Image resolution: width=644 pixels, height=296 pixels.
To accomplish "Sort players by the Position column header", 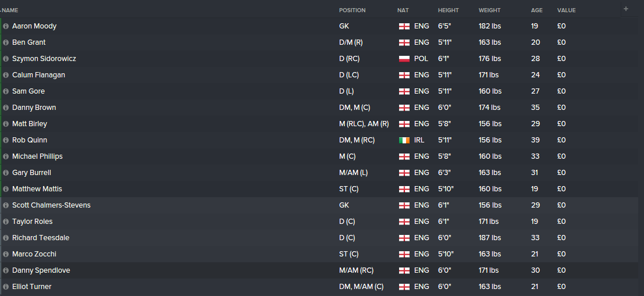I will (352, 10).
